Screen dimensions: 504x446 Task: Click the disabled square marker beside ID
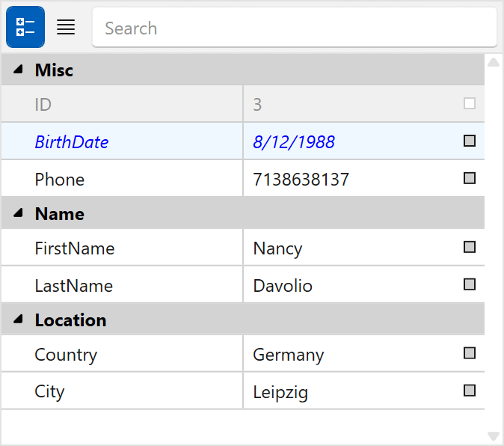point(470,104)
